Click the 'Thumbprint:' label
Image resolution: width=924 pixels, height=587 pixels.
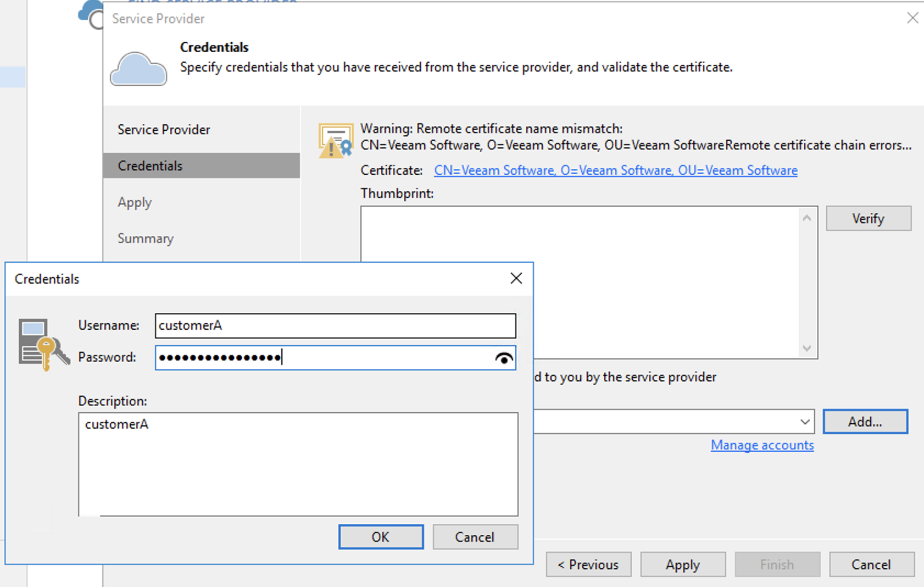397,193
